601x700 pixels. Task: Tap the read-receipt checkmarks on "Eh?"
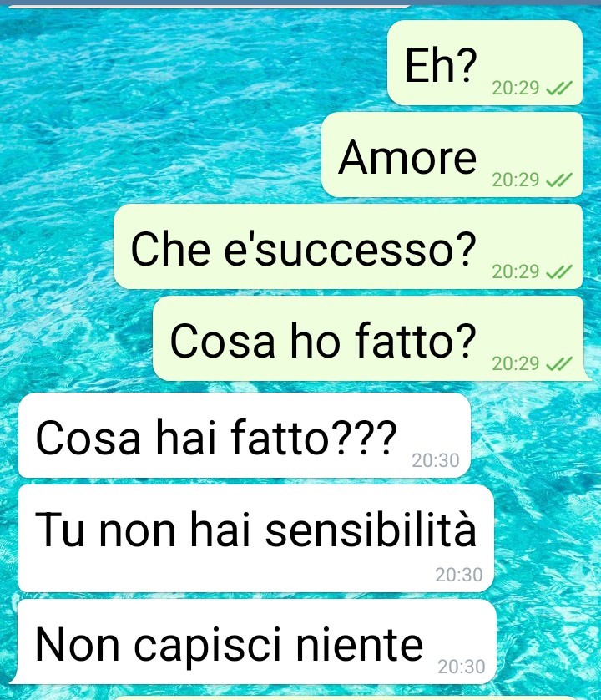[x=559, y=89]
